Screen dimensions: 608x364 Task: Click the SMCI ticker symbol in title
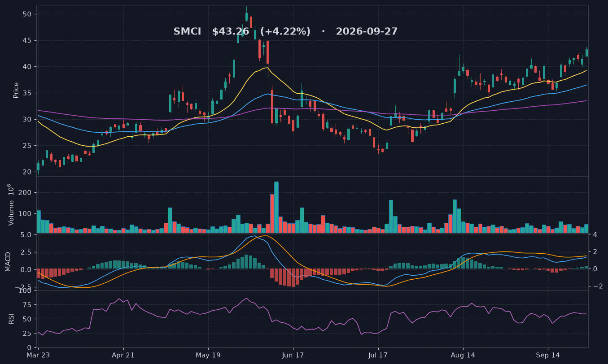(187, 32)
